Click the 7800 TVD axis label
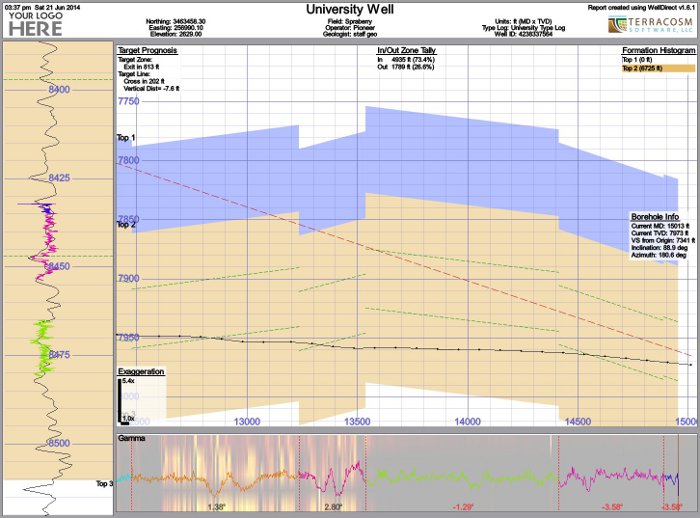This screenshot has height=518, width=700. (x=129, y=160)
